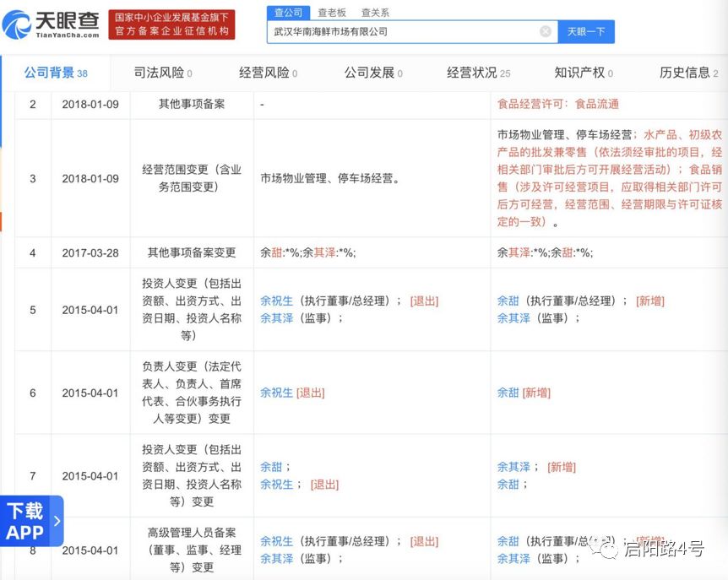The image size is (728, 580).
Task: Open 余甜 link in row 7 after-change
Action: click(508, 485)
